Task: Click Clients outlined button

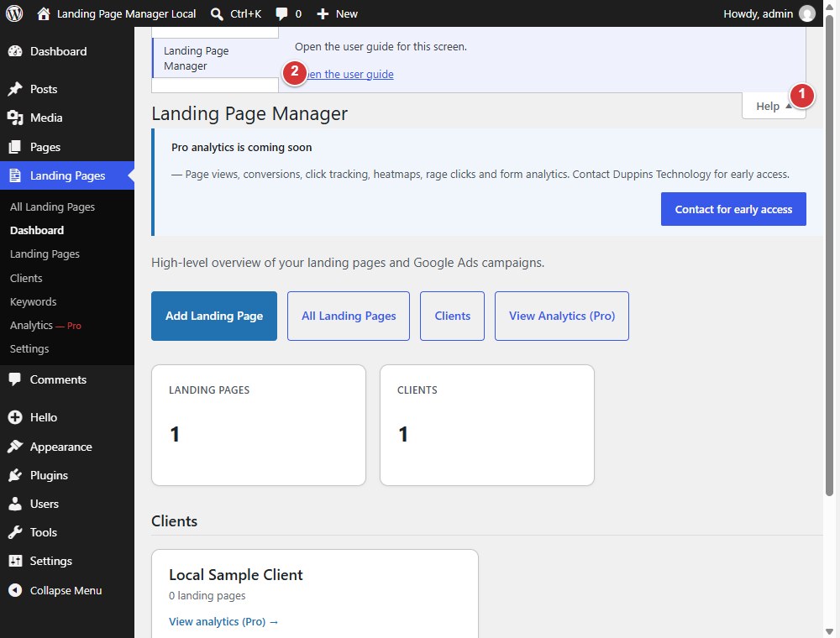Action: point(453,316)
